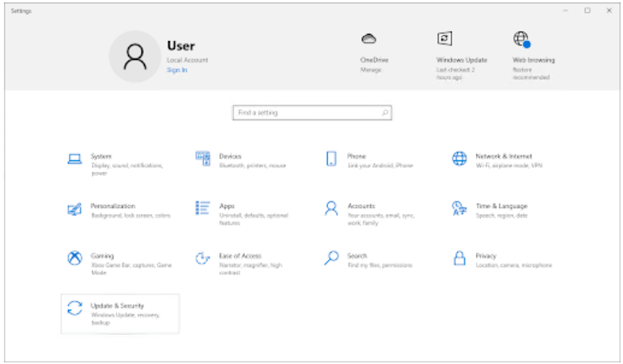Screen dimensions: 623x364
Task: Click the magnifier in the search box
Action: [385, 113]
